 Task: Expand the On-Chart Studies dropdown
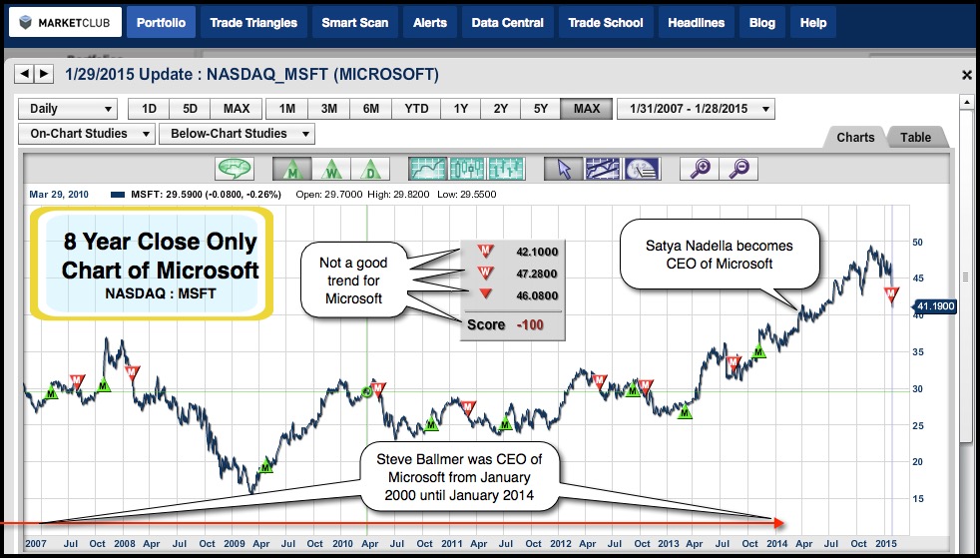point(87,134)
